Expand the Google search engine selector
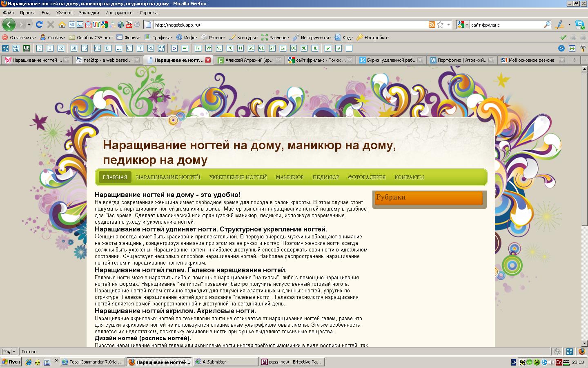 pyautogui.click(x=462, y=25)
